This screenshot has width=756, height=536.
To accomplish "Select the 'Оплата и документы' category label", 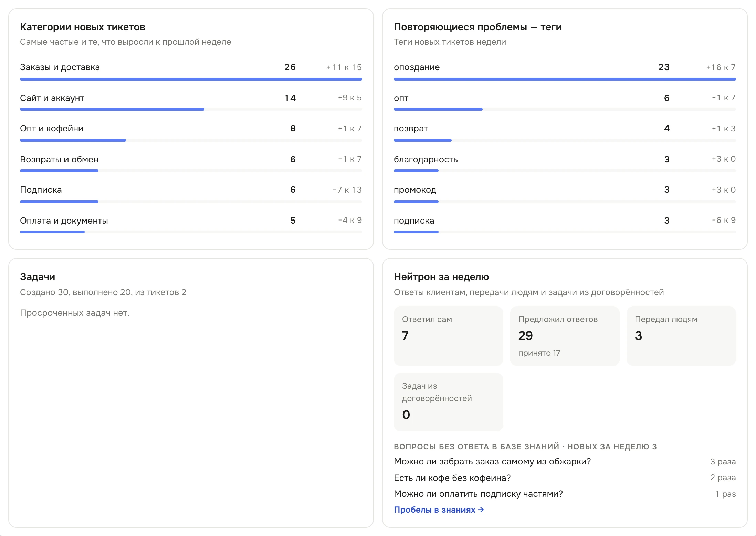I will [x=64, y=221].
